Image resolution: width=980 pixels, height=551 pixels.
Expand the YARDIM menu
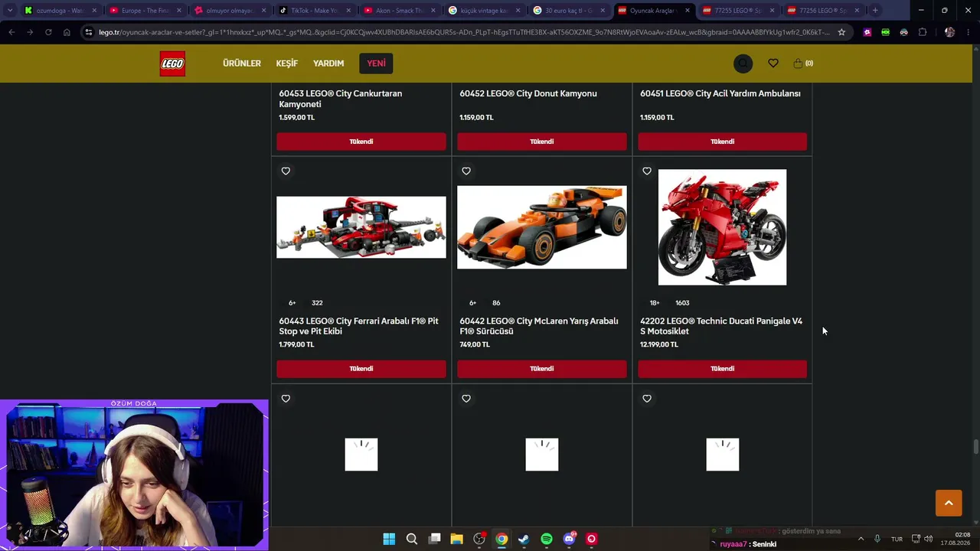click(x=328, y=64)
